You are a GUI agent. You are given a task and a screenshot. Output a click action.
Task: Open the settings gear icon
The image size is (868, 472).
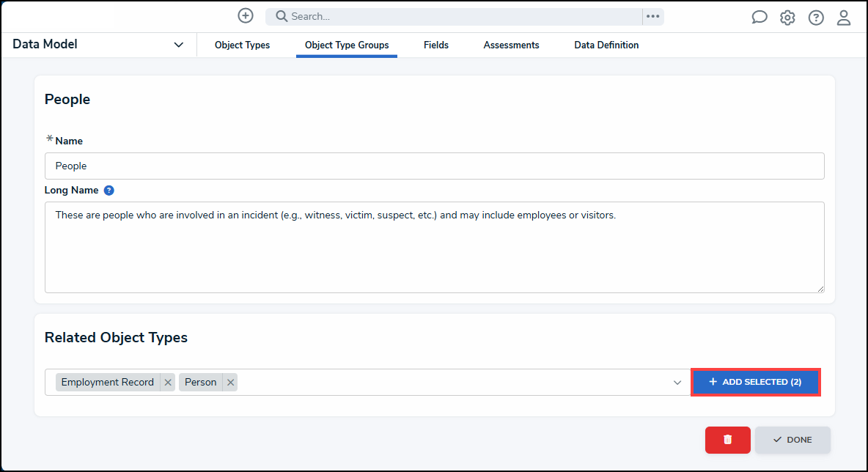click(x=787, y=18)
